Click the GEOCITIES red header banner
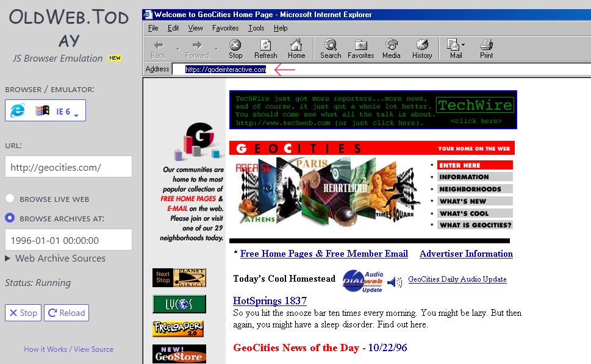This screenshot has height=364, width=591. tap(372, 148)
